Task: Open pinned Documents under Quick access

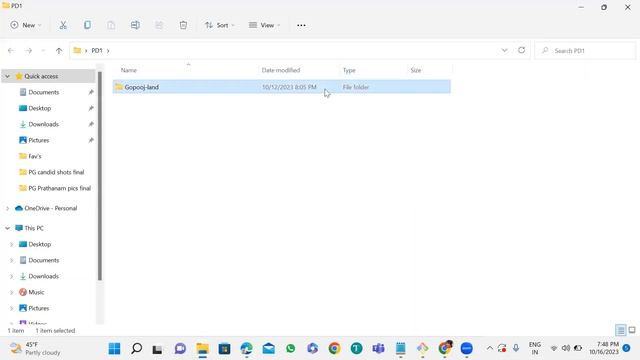Action: coord(44,92)
